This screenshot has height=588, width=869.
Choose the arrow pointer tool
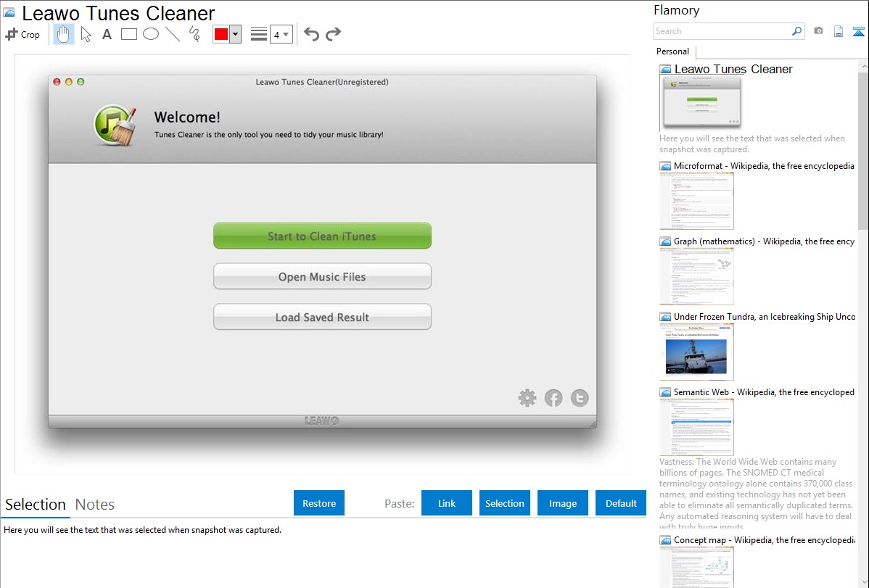click(x=86, y=34)
